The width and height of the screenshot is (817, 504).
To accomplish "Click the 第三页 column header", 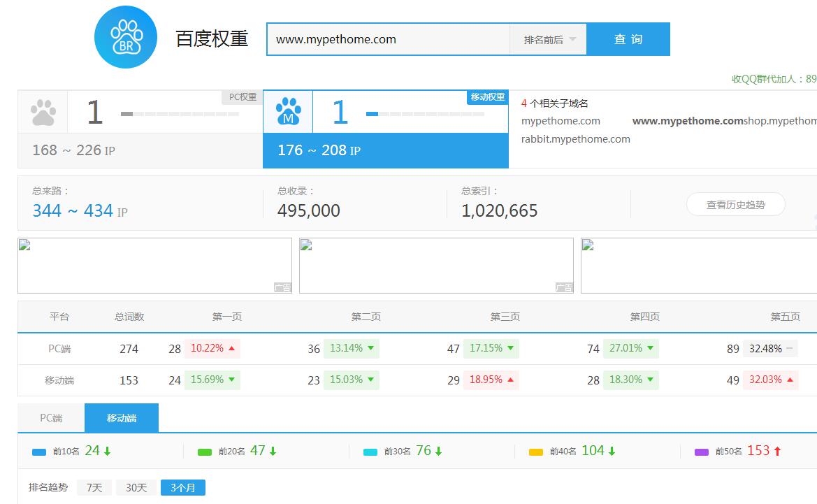I will pyautogui.click(x=505, y=317).
